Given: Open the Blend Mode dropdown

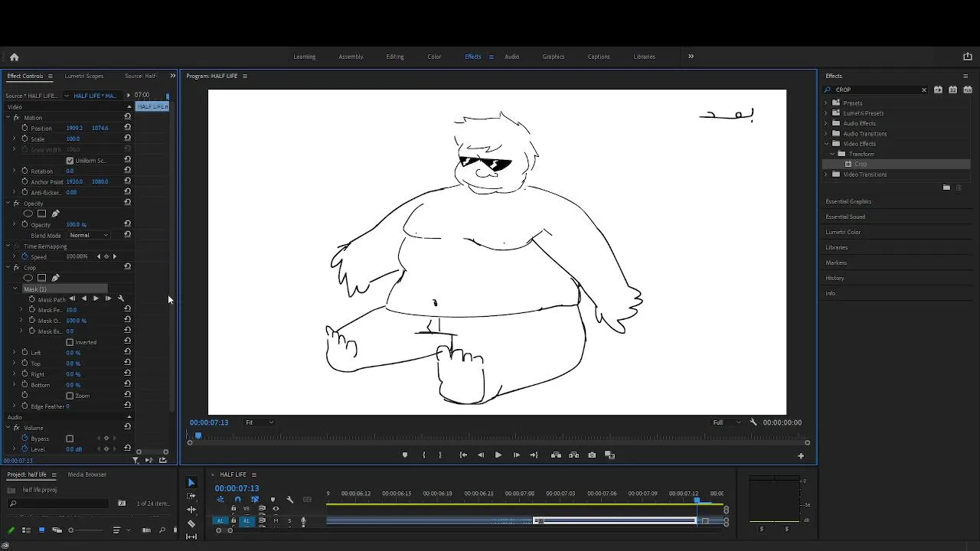Looking at the screenshot, I should pos(89,235).
